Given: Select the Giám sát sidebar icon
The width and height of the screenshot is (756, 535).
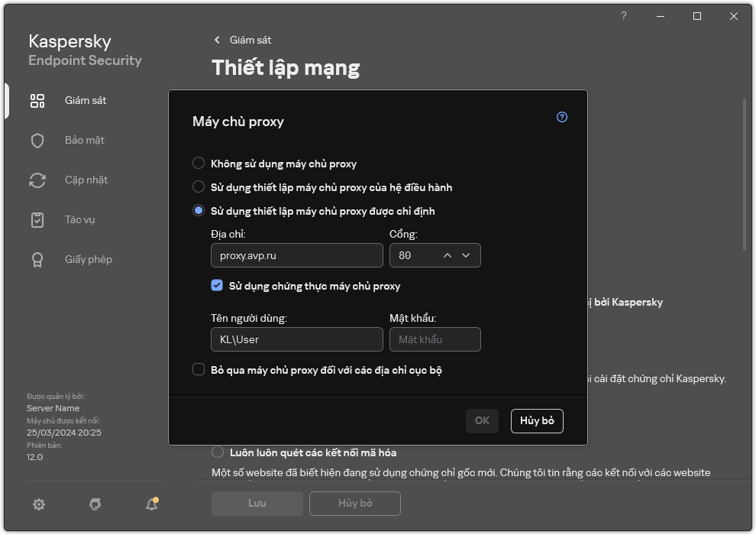Looking at the screenshot, I should click(x=37, y=100).
